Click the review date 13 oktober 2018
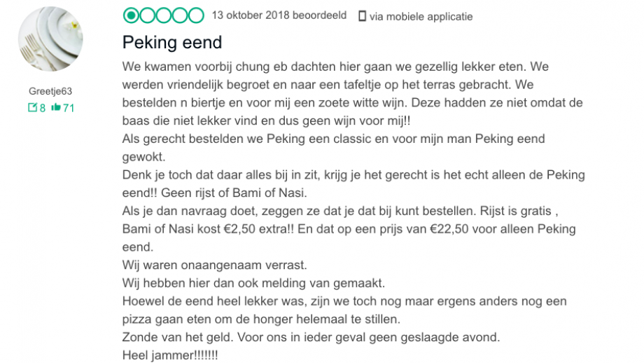The image size is (644, 363). coord(251,15)
